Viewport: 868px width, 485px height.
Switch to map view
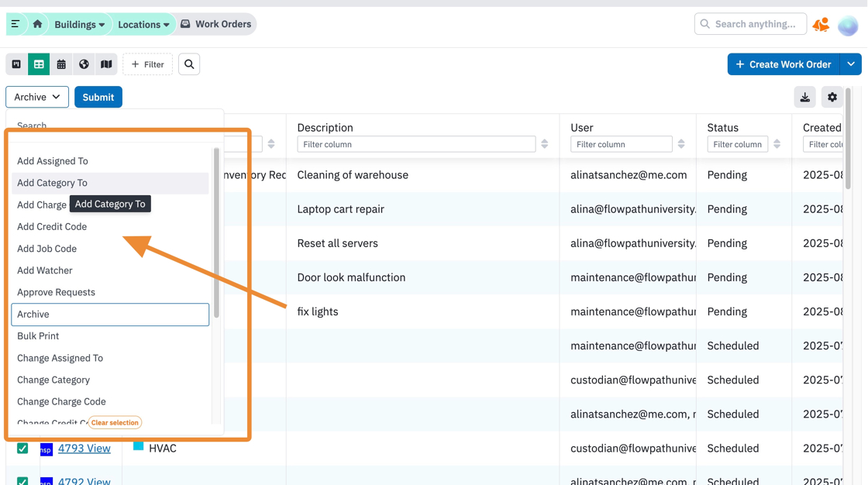click(x=106, y=64)
